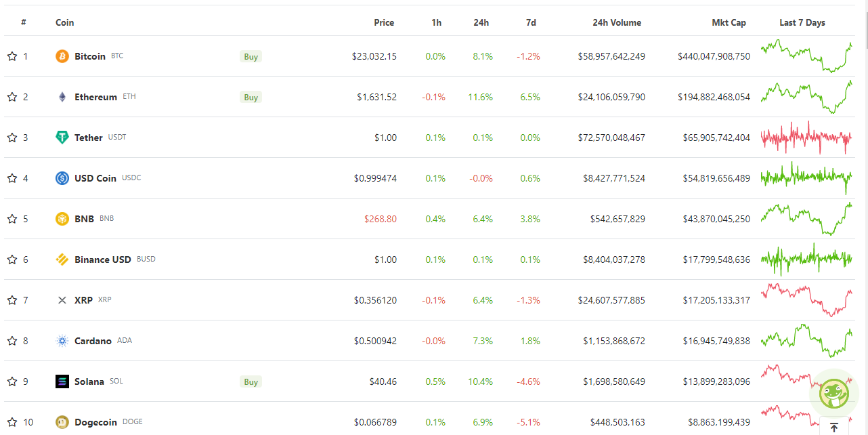The width and height of the screenshot is (868, 435).
Task: Toggle the Cardano star icon
Action: pos(12,341)
